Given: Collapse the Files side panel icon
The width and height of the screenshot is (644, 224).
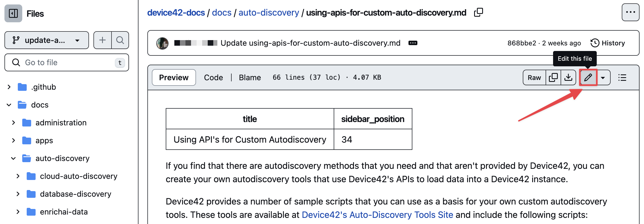Looking at the screenshot, I should [x=13, y=13].
